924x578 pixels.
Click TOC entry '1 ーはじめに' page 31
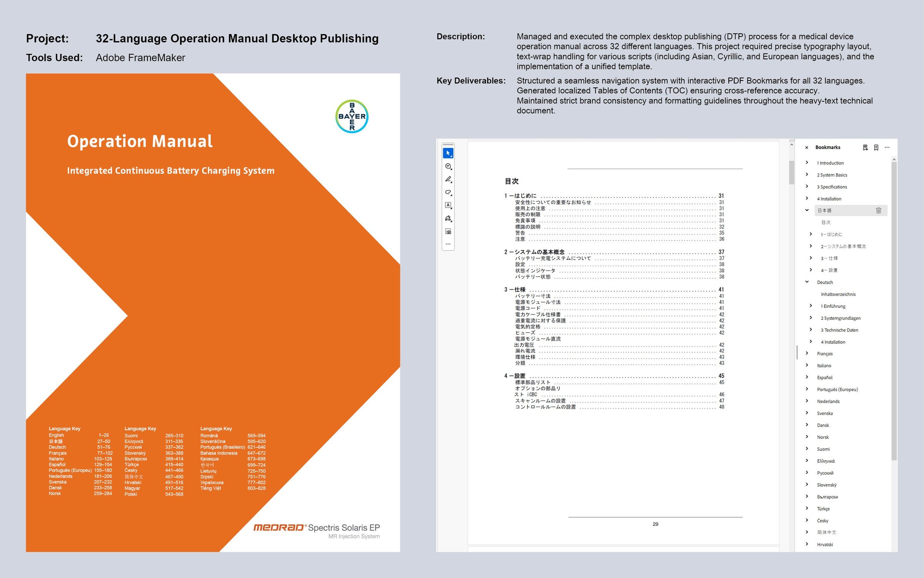click(614, 196)
